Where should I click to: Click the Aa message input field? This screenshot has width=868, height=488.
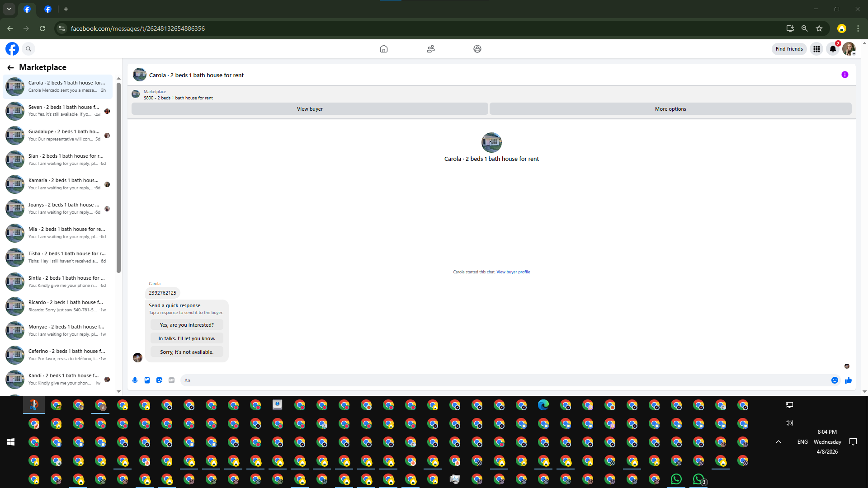click(497, 380)
